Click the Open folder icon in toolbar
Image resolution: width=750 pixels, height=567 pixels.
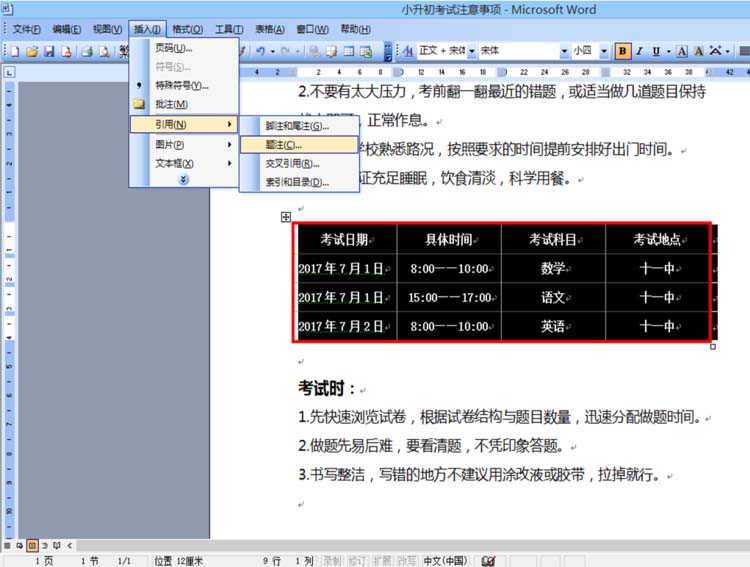click(32, 51)
